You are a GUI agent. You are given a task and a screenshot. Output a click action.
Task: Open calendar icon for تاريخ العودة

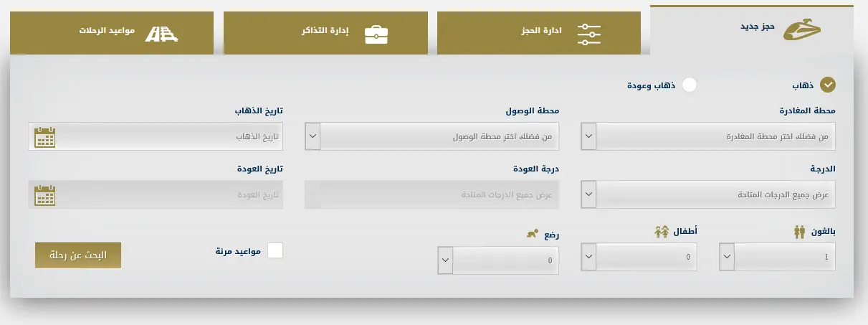44,194
